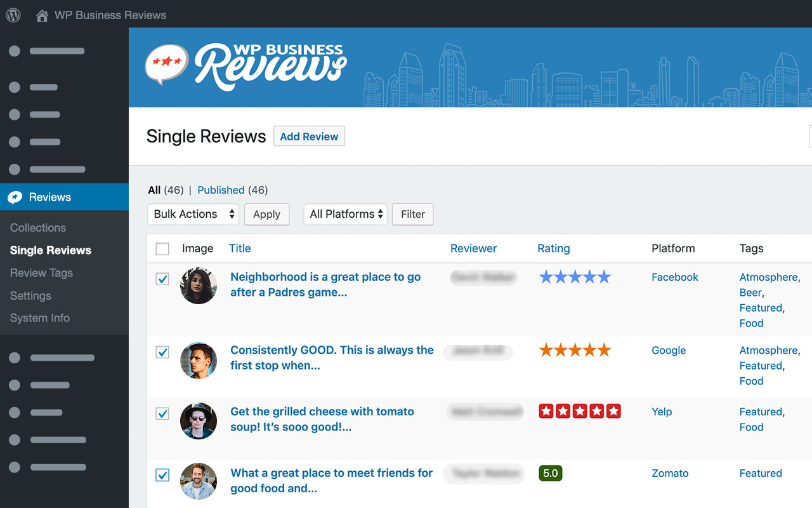This screenshot has height=508, width=812.
Task: Click the Food tag on the Google review
Action: point(751,381)
